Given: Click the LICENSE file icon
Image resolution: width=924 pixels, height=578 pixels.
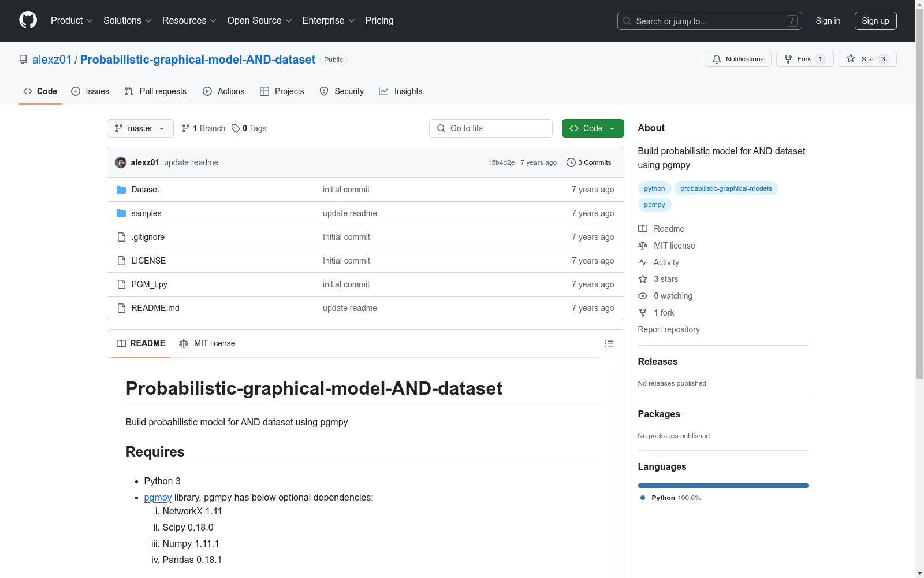Looking at the screenshot, I should tap(121, 261).
